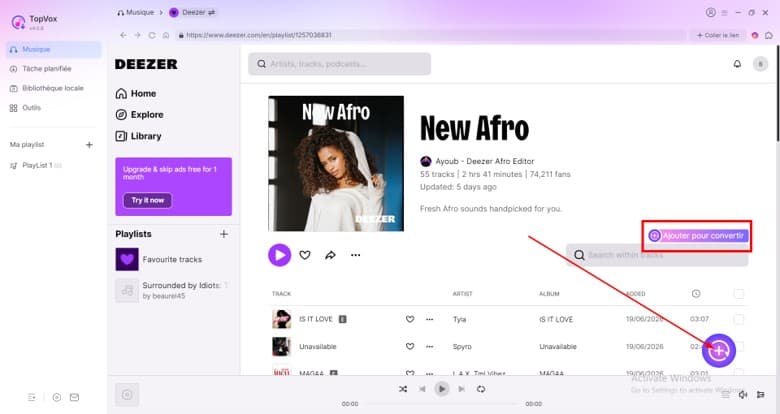Open Deezer Library
Viewport: 780px width, 414px height.
[138, 136]
